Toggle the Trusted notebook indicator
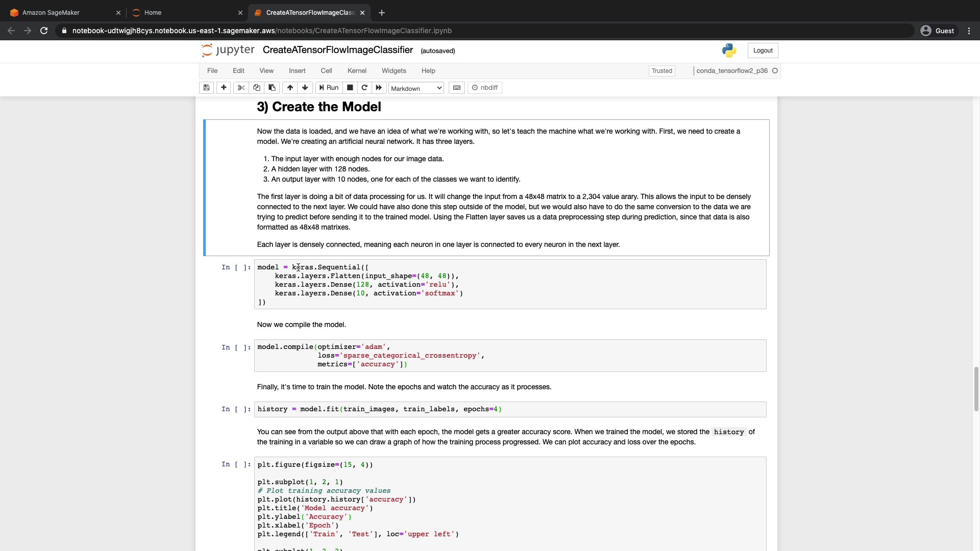The height and width of the screenshot is (551, 980). pyautogui.click(x=661, y=71)
